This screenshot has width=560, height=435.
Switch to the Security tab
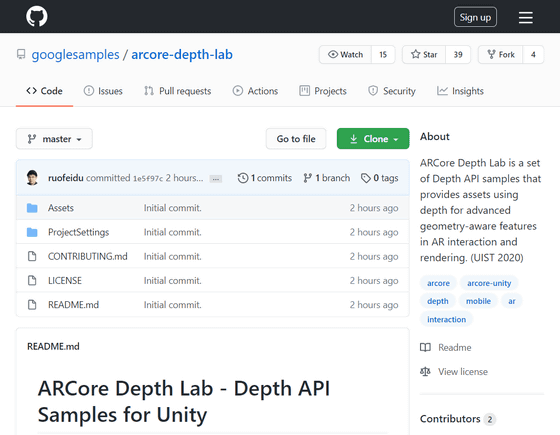pyautogui.click(x=392, y=91)
